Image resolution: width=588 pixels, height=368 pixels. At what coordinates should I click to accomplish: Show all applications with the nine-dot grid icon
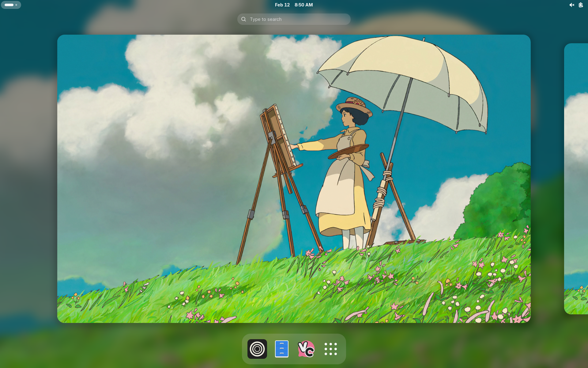(x=331, y=349)
